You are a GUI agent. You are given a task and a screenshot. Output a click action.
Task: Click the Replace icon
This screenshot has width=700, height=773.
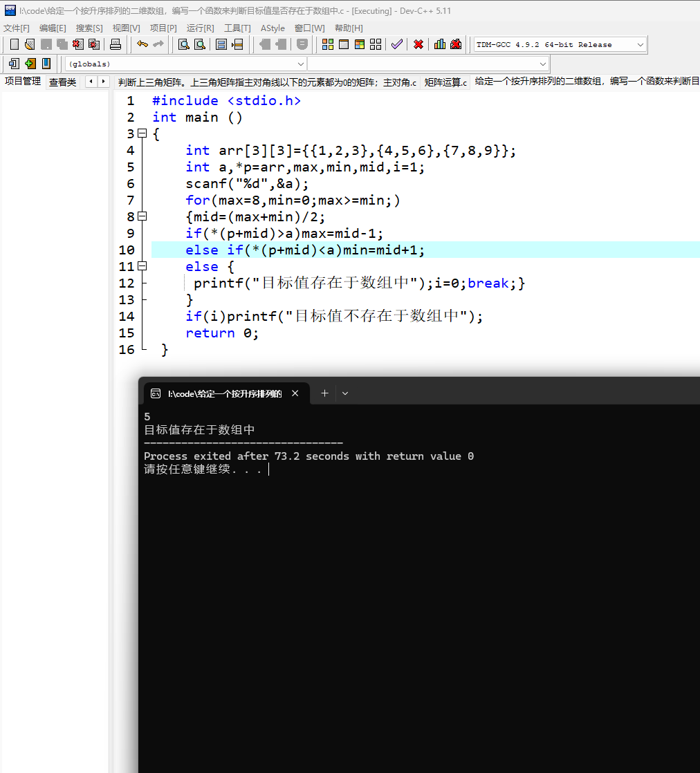click(x=200, y=44)
